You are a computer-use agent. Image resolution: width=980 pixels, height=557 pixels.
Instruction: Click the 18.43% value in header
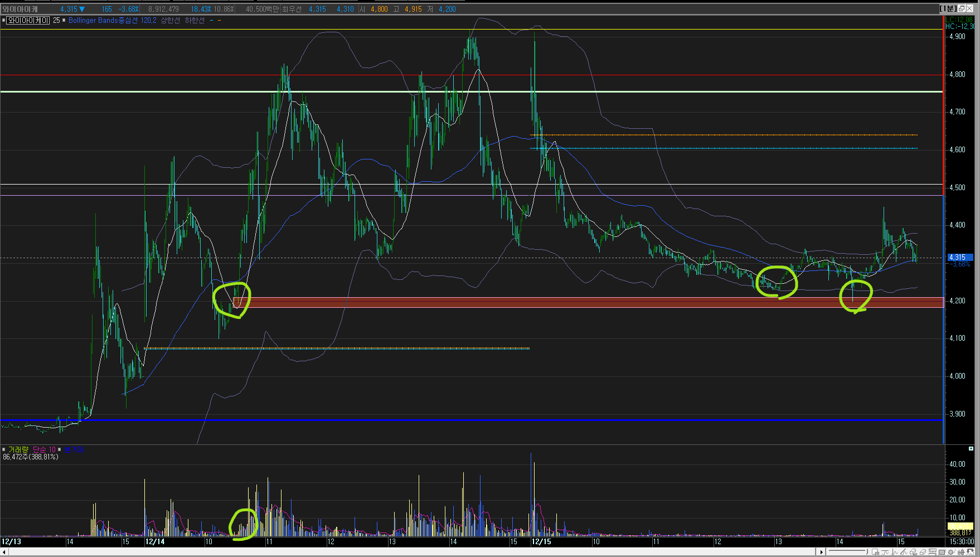coord(201,9)
